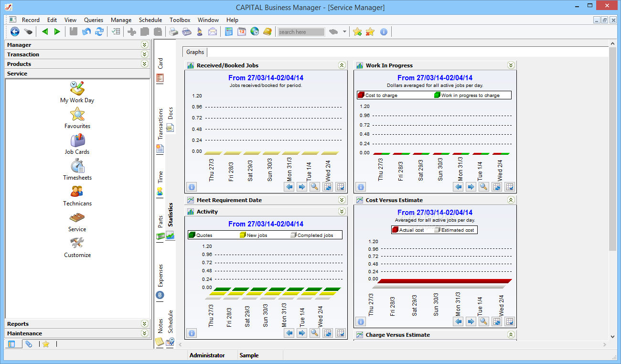Go to previous record with green left arrow
The image size is (621, 364).
(45, 32)
